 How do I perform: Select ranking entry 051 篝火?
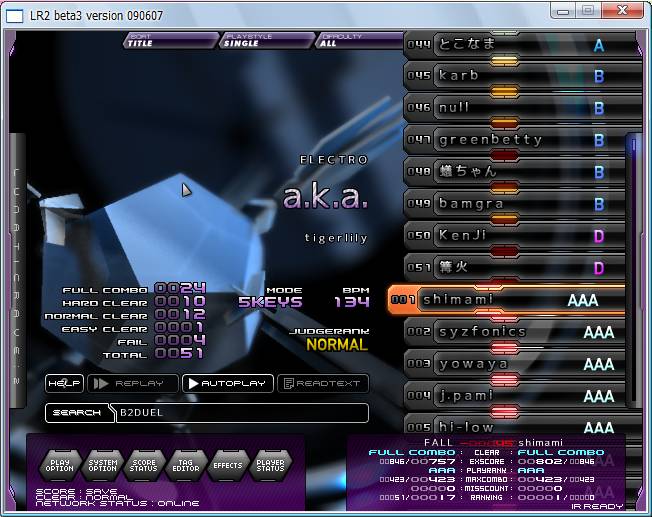tap(516, 267)
